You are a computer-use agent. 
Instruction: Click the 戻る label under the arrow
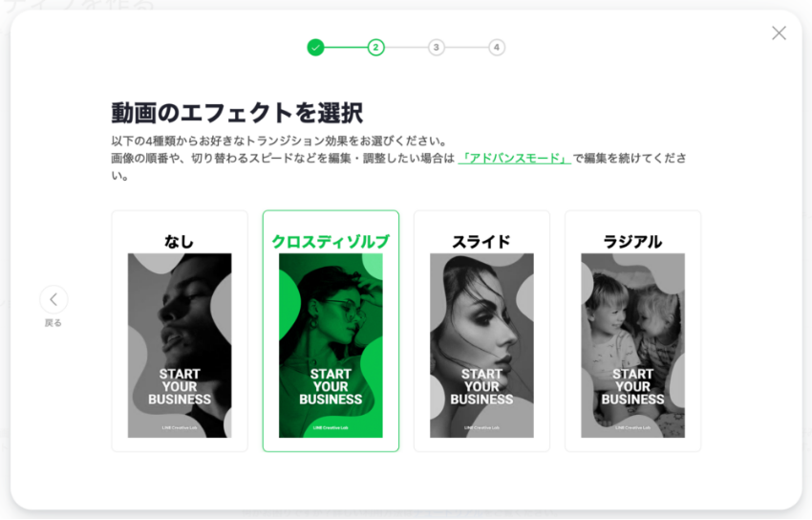coord(53,323)
